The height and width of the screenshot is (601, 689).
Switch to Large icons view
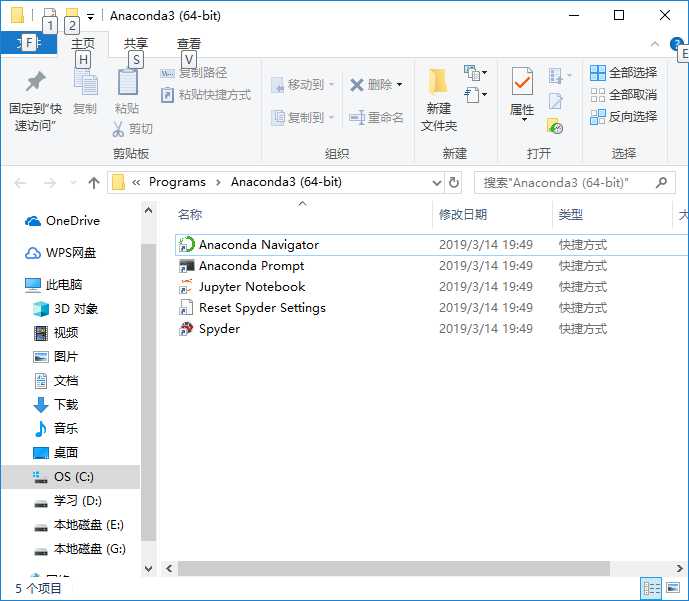tap(673, 588)
